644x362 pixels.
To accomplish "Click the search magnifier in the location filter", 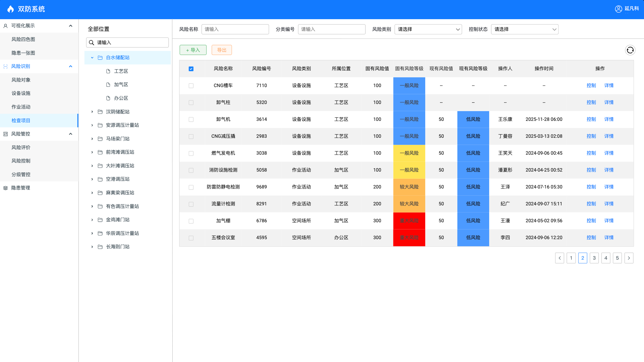I will (x=92, y=43).
